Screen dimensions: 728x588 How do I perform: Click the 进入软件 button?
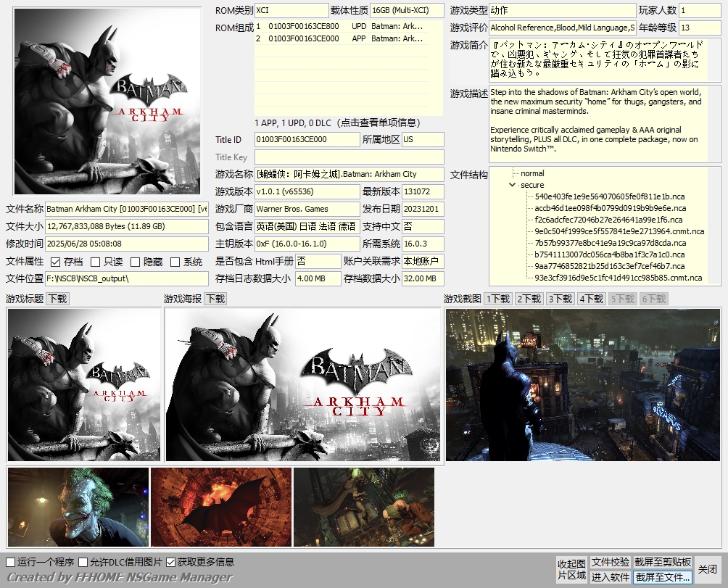click(610, 577)
